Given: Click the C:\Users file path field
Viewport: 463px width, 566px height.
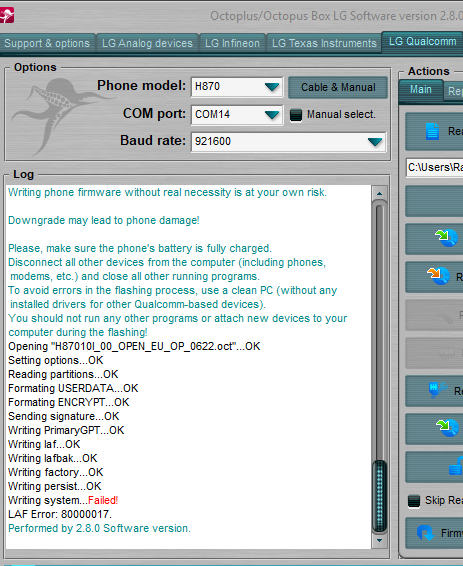Looking at the screenshot, I should point(434,167).
